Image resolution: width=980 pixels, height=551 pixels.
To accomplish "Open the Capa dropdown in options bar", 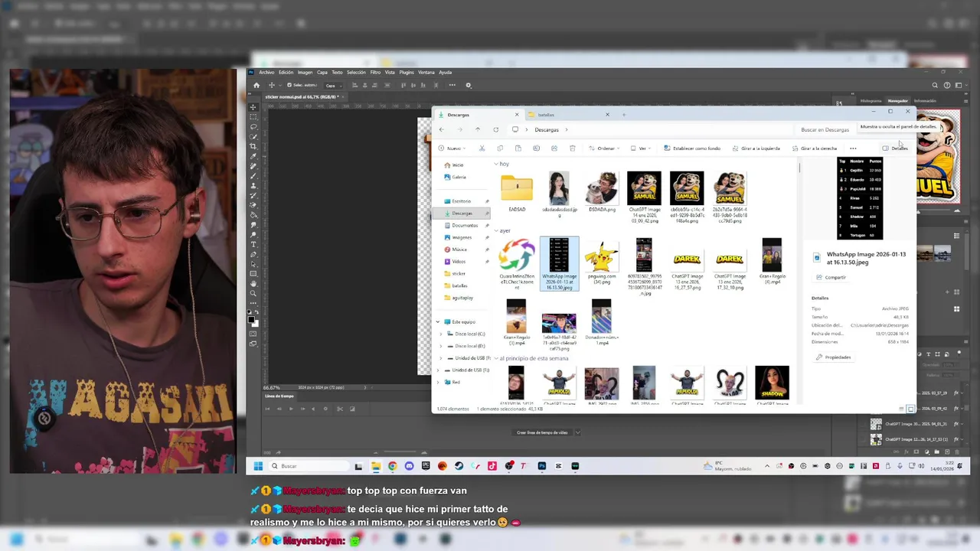I will (x=334, y=85).
